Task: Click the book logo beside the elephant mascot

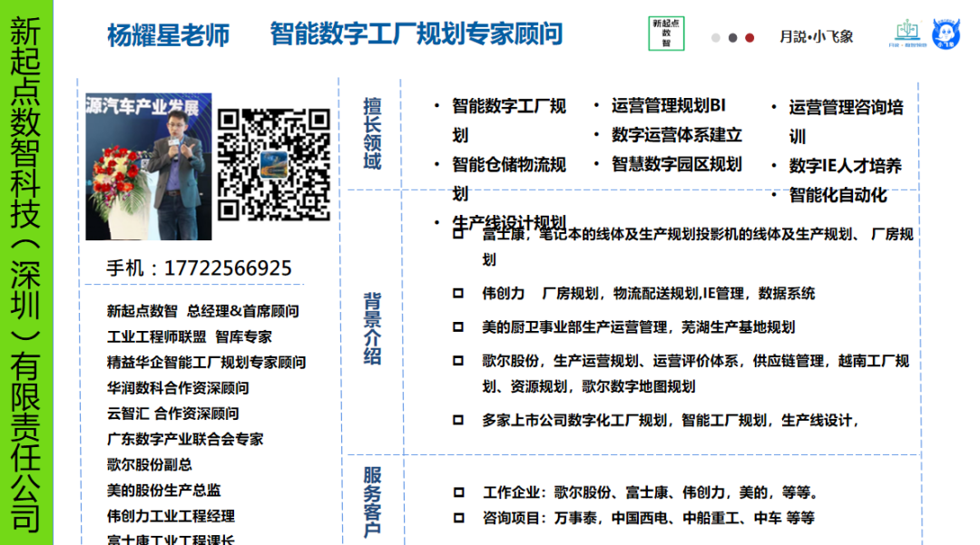Action: [907, 34]
